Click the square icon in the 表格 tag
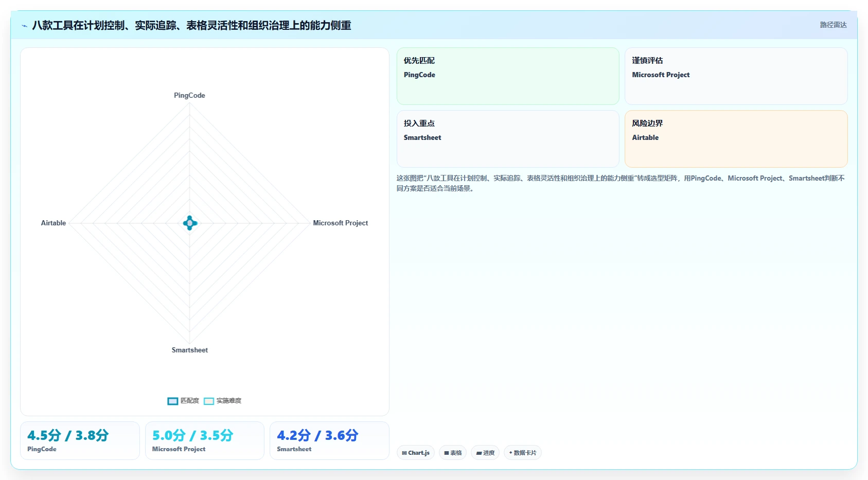This screenshot has height=480, width=868. click(x=447, y=453)
